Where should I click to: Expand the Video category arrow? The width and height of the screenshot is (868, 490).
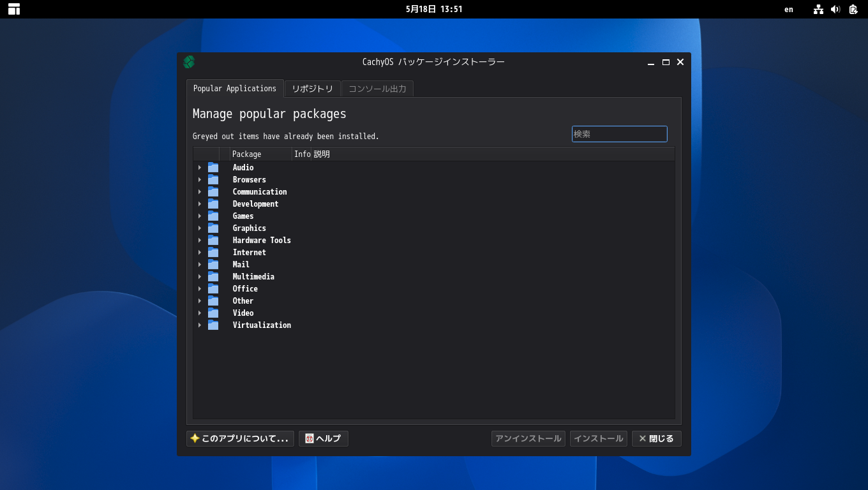pyautogui.click(x=200, y=313)
